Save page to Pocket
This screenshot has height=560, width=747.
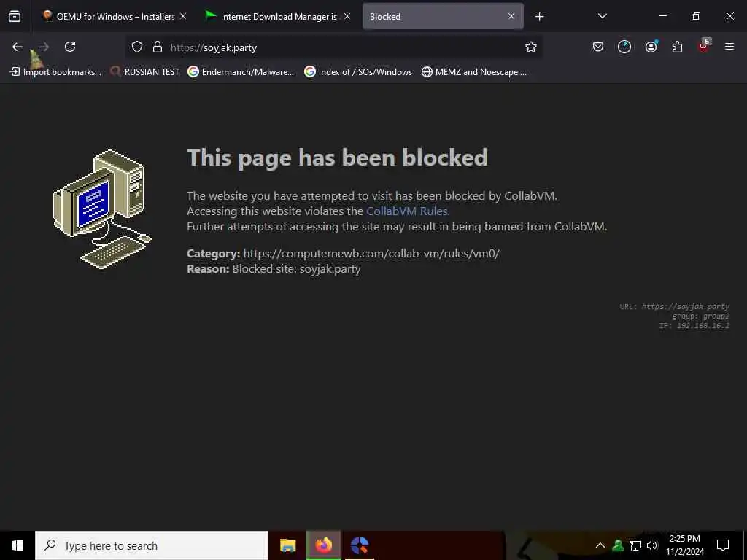598,47
